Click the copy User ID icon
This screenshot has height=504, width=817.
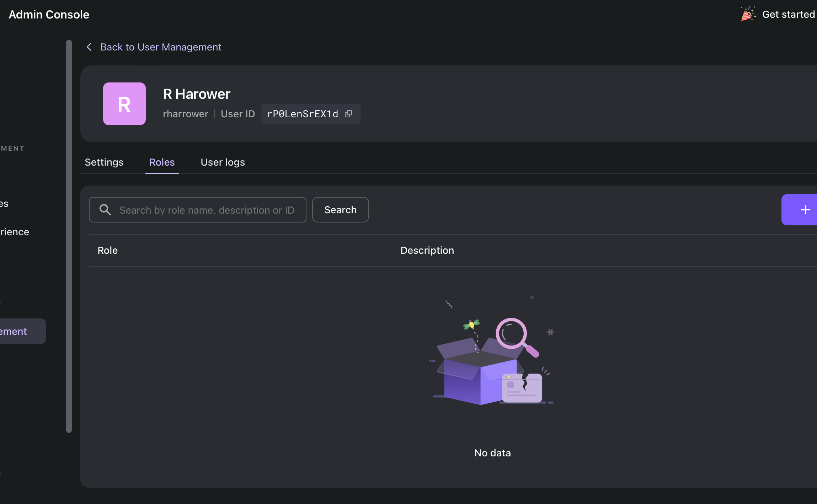point(348,114)
